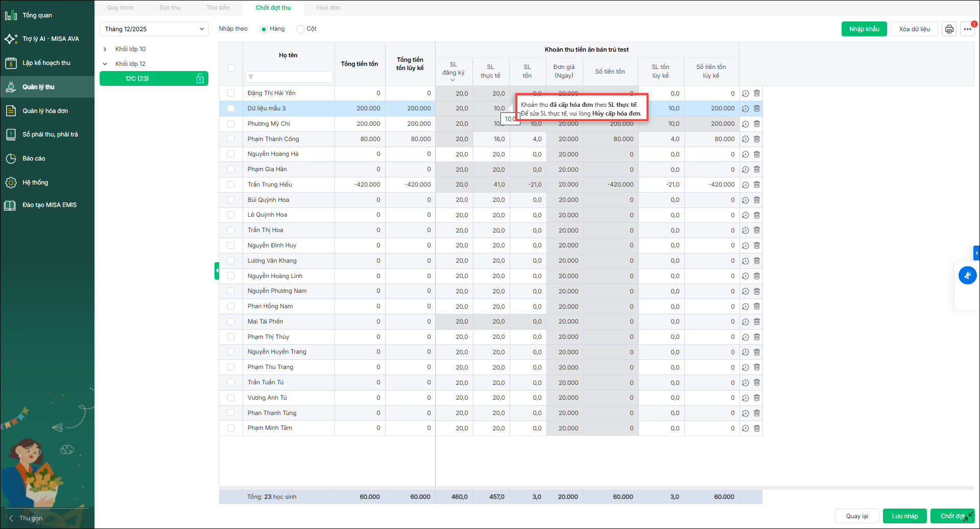Click the printer icon in the toolbar
Viewport: 980px width, 529px height.
tap(949, 29)
